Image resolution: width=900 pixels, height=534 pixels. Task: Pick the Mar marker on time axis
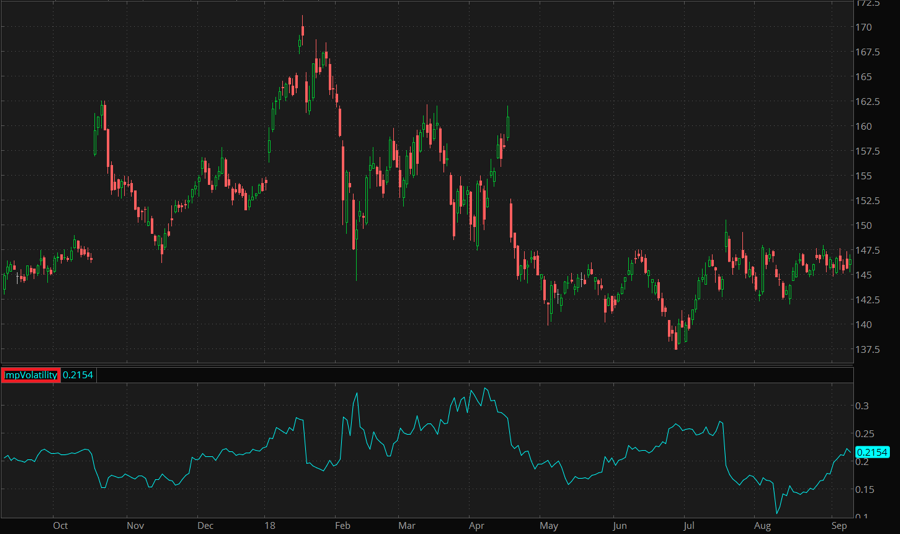[x=407, y=524]
